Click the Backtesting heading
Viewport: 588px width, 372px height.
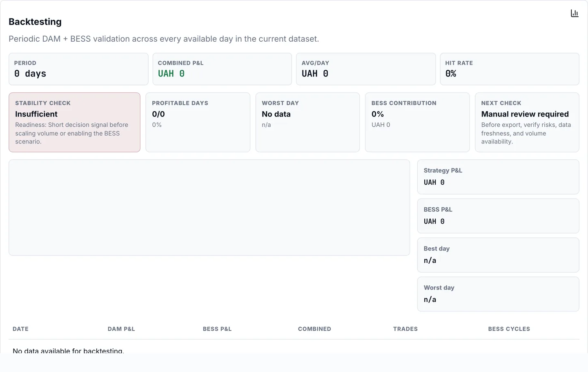pos(35,22)
